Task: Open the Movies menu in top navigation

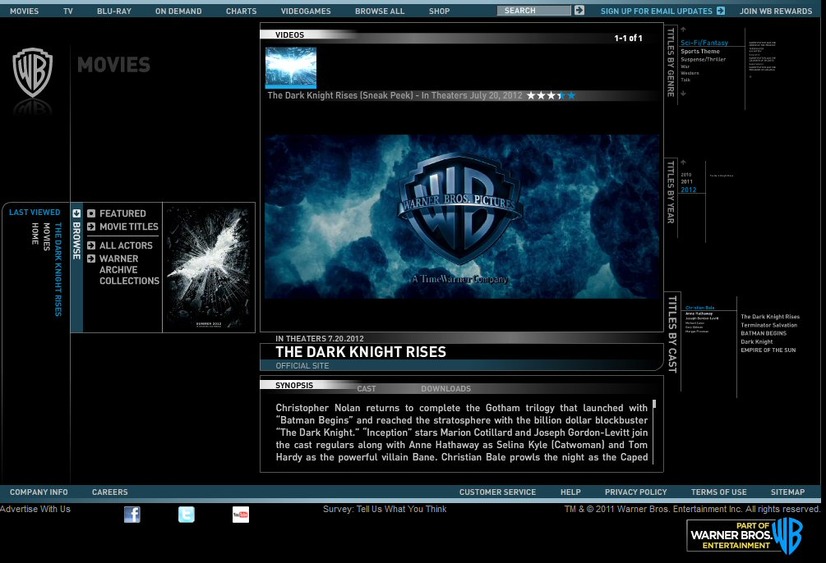Action: click(24, 11)
